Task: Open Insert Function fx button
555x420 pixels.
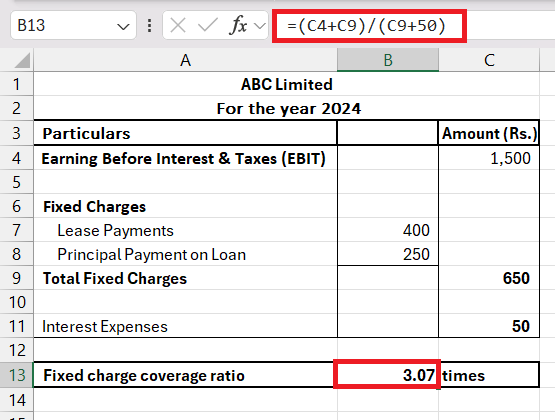Action: [239, 25]
